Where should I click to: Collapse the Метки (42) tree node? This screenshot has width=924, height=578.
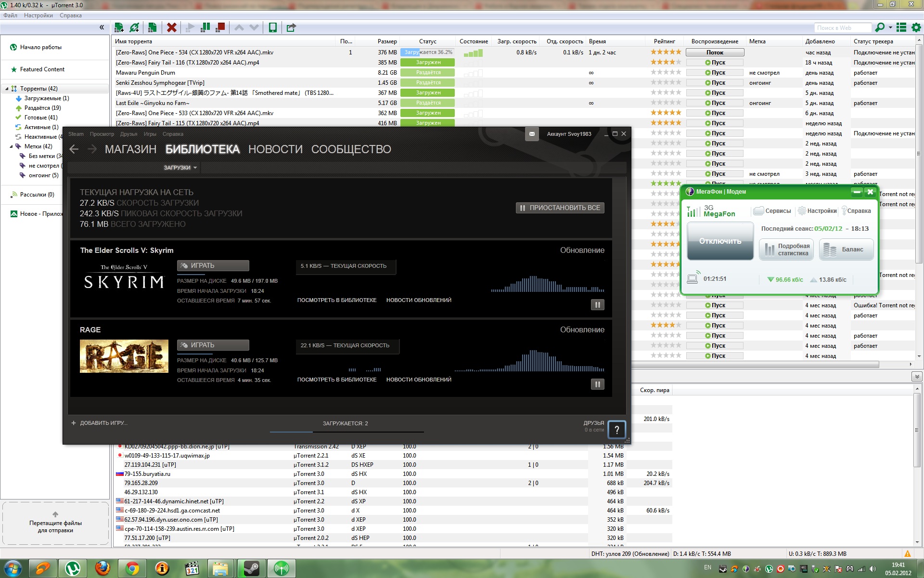tap(11, 146)
